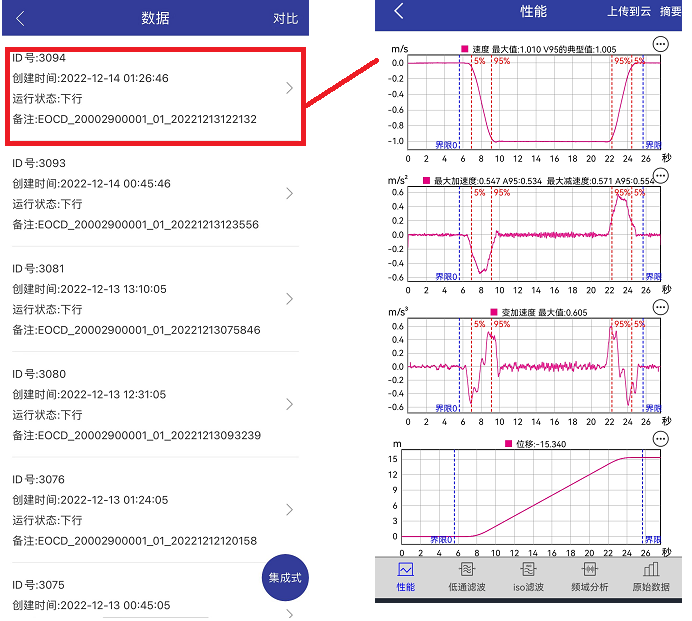692x621 pixels.
Task: Open record ID 3076 chevron
Action: point(290,510)
